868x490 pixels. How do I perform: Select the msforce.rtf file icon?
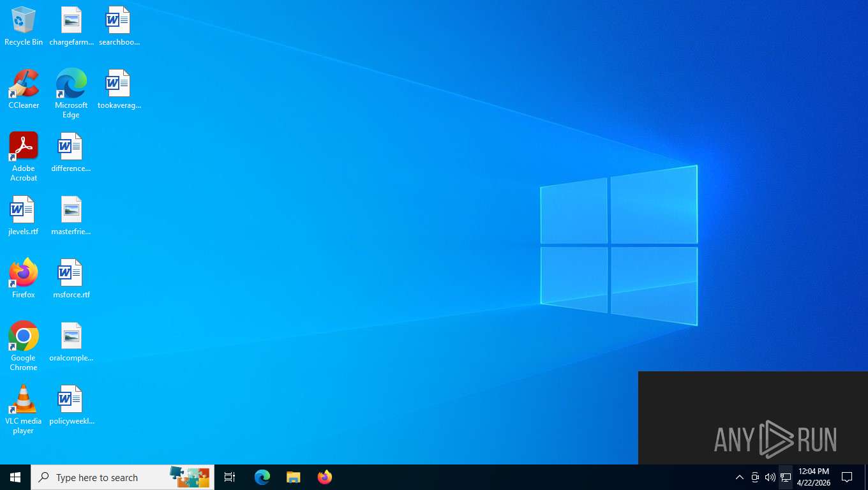pyautogui.click(x=71, y=279)
